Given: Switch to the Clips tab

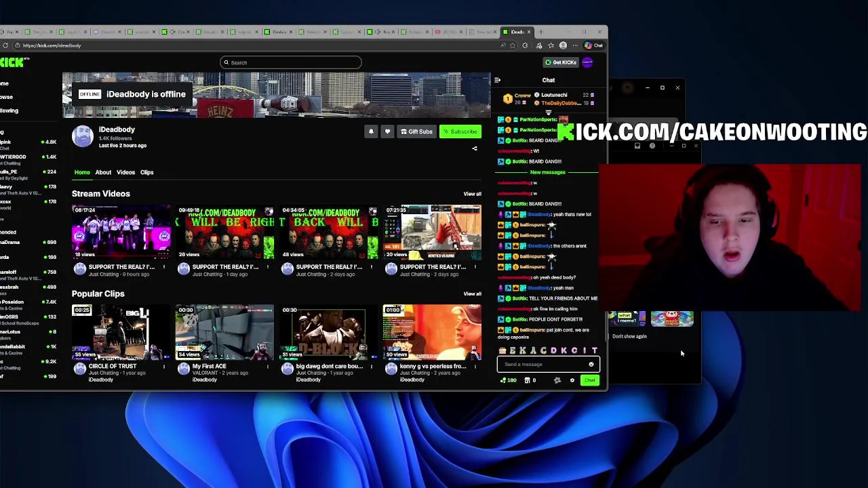Looking at the screenshot, I should point(146,172).
